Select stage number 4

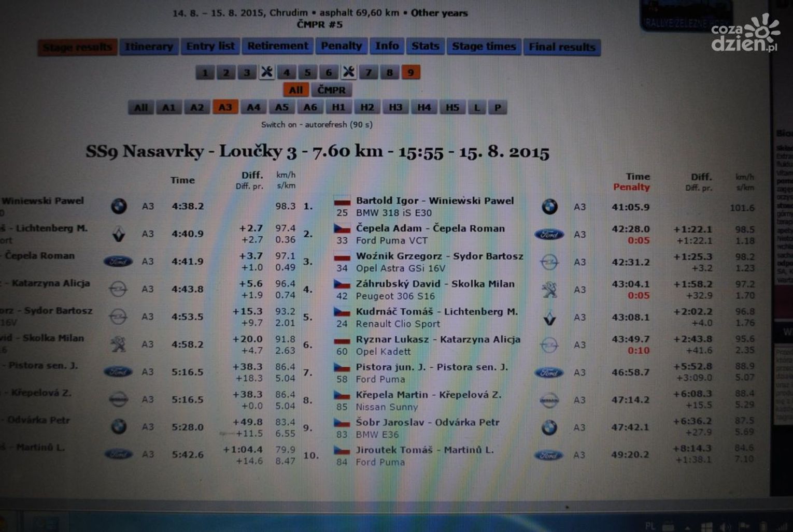pyautogui.click(x=286, y=73)
